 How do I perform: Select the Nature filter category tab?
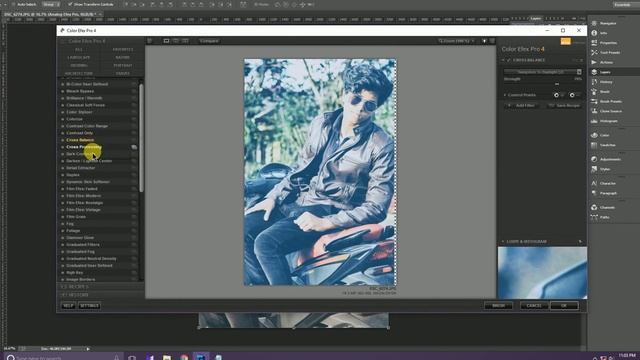122,58
